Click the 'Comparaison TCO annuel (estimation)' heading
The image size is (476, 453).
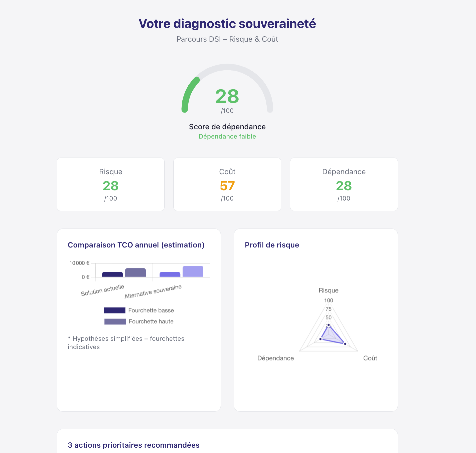click(x=136, y=245)
